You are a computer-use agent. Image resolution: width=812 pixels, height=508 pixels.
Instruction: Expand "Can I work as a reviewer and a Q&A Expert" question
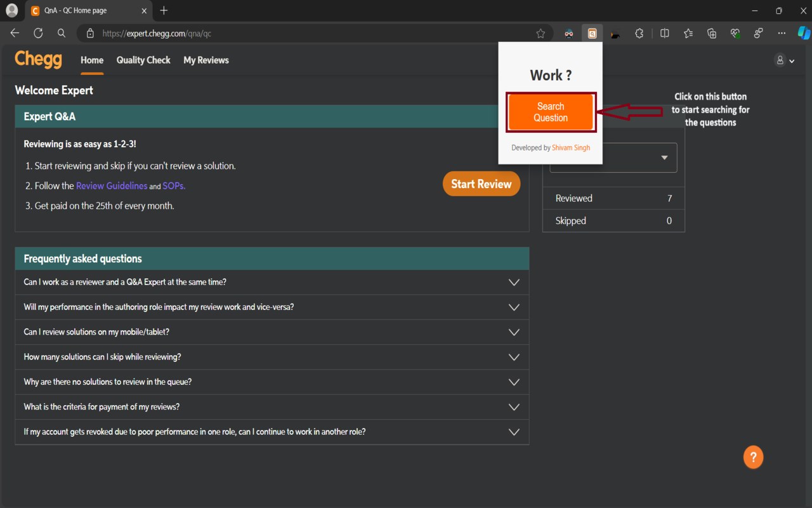click(272, 283)
